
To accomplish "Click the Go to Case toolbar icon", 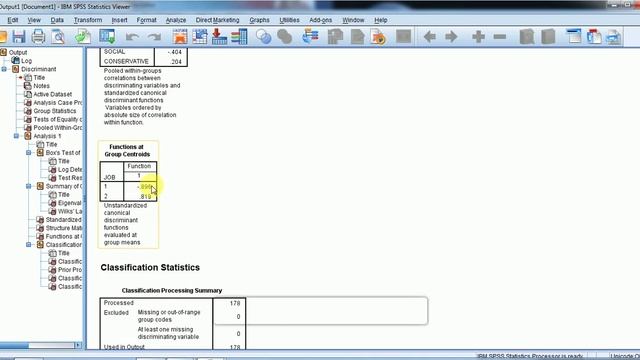I will tap(200, 37).
